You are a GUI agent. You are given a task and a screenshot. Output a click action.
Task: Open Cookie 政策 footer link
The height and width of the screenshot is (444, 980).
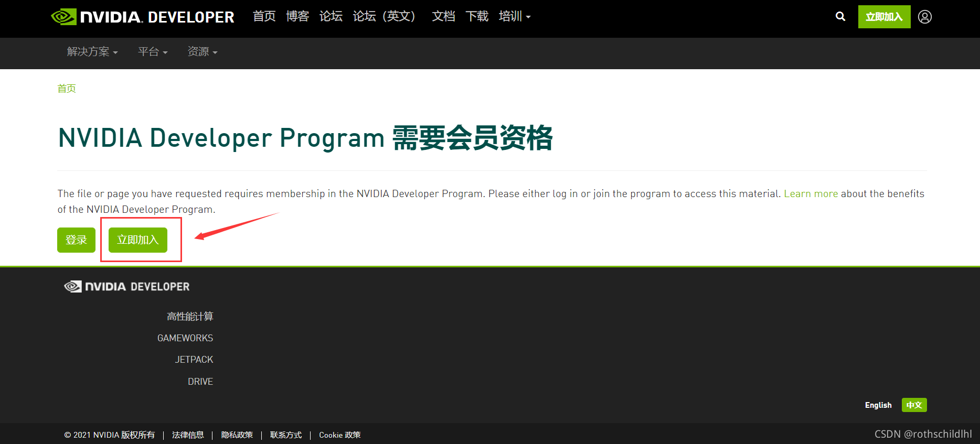(340, 435)
